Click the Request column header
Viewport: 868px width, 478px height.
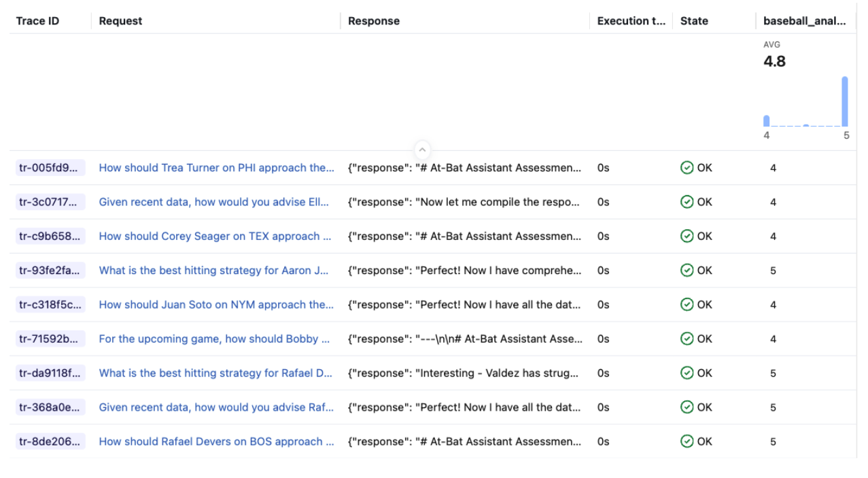pyautogui.click(x=120, y=21)
